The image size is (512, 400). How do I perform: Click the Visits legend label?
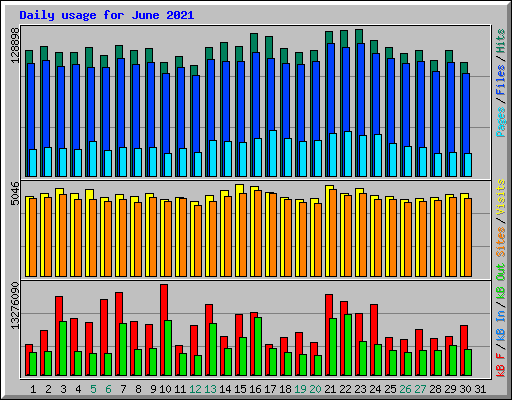coord(501,197)
